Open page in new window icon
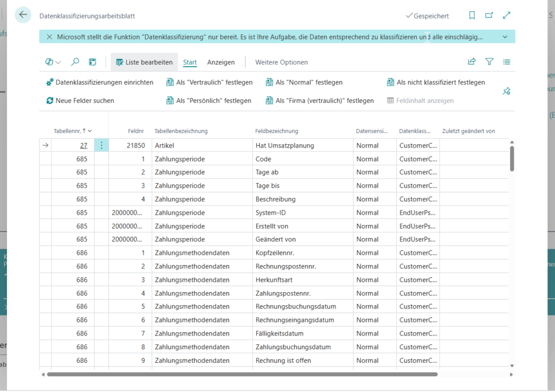 [x=489, y=15]
